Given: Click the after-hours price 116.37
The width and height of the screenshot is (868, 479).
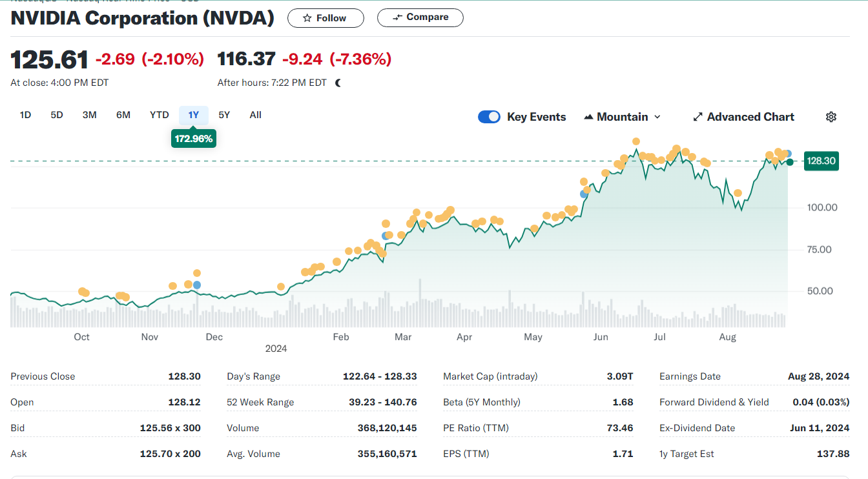Looking at the screenshot, I should (247, 59).
